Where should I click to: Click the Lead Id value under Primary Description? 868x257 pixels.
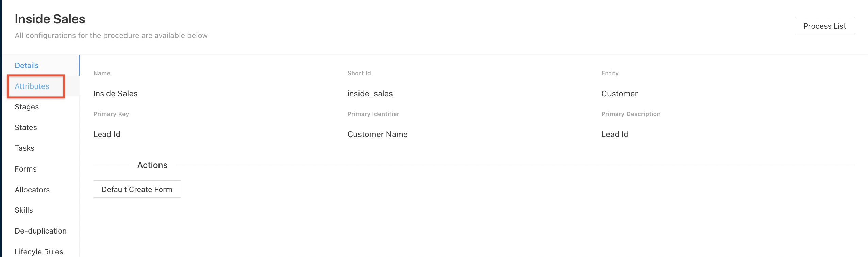click(x=615, y=134)
